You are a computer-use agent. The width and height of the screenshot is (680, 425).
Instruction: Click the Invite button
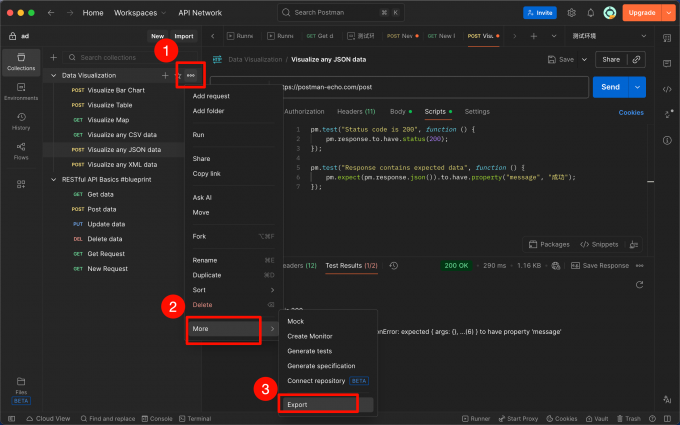click(x=539, y=13)
